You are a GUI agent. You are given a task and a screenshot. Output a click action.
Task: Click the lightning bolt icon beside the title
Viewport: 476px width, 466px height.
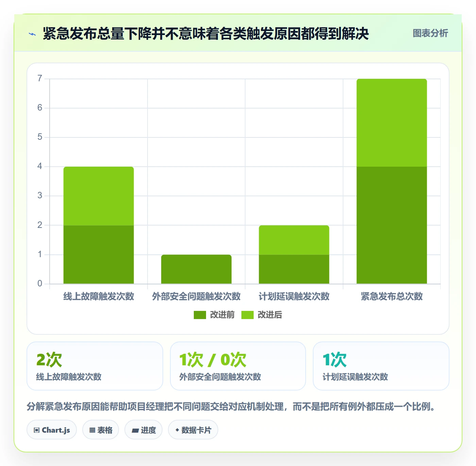tap(32, 34)
